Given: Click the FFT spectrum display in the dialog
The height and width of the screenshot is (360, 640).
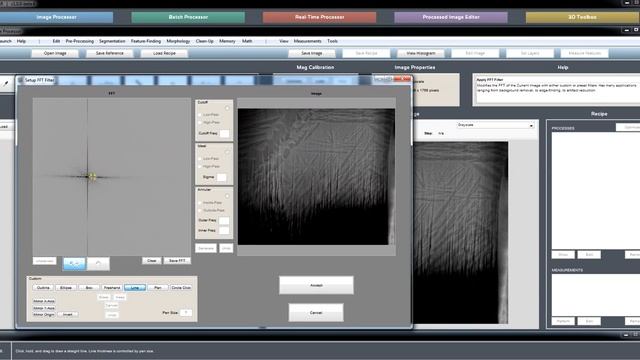Looking at the screenshot, I should click(111, 176).
